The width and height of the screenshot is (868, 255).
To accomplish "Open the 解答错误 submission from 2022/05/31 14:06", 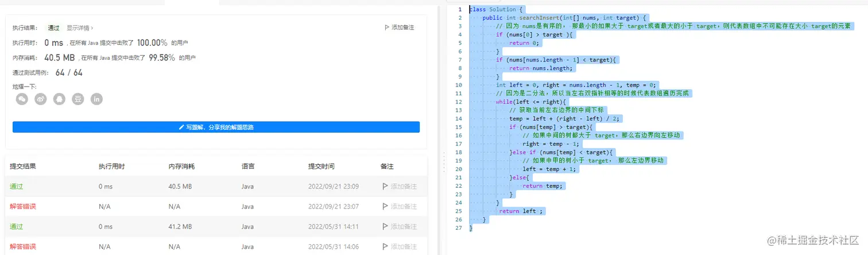I will click(x=23, y=246).
